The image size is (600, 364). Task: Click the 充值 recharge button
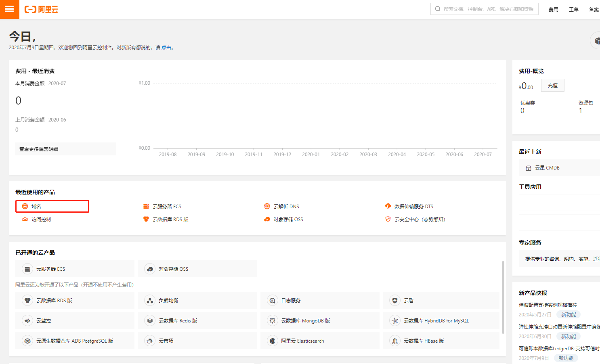point(553,85)
